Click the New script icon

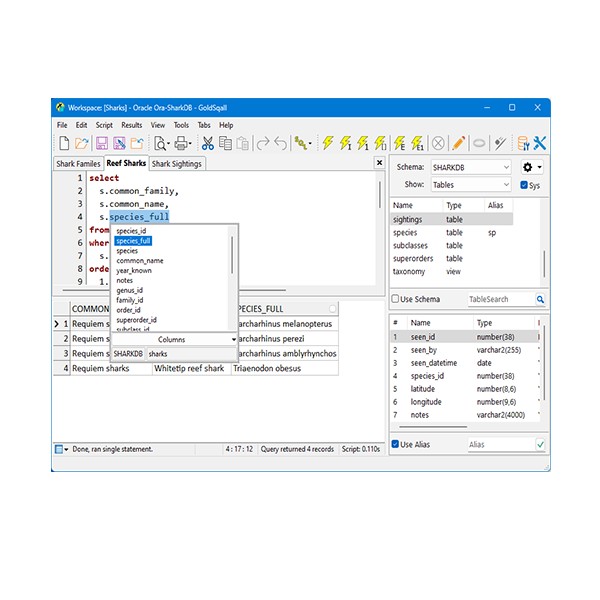[x=64, y=144]
